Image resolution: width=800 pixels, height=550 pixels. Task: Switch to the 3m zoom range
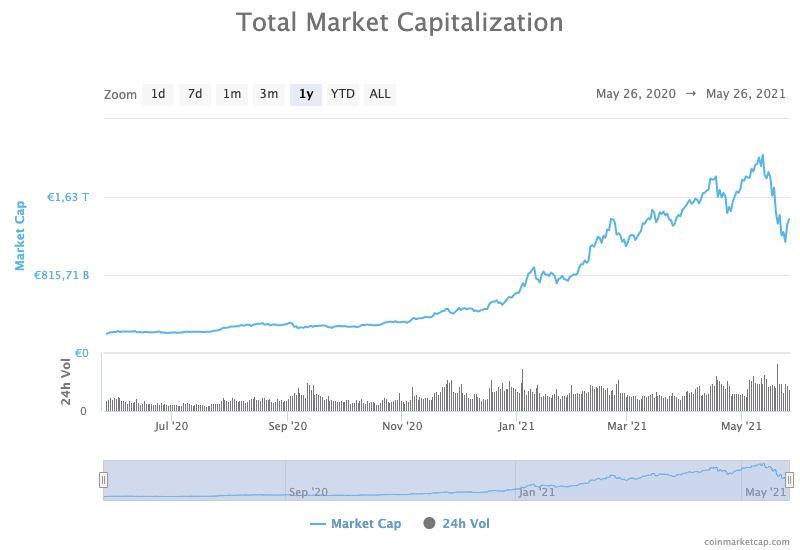tap(269, 94)
